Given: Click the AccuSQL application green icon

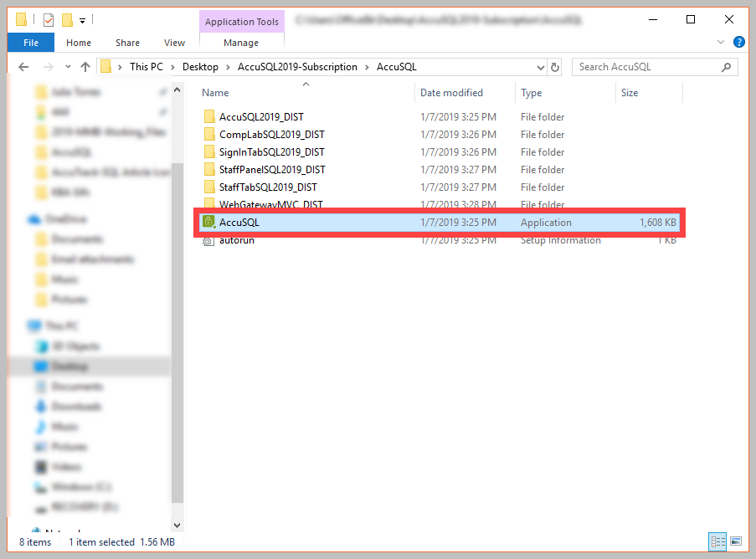Looking at the screenshot, I should coord(208,222).
